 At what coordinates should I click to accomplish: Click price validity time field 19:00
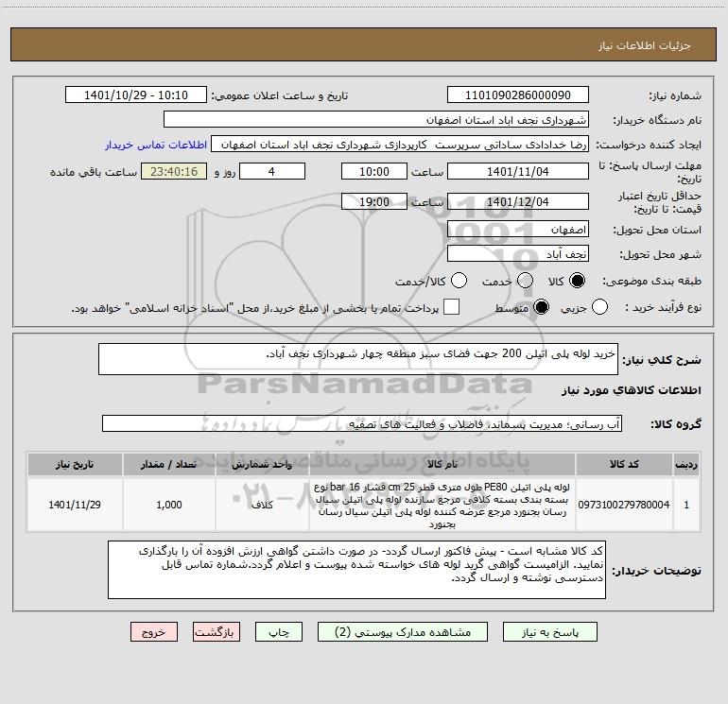(374, 201)
